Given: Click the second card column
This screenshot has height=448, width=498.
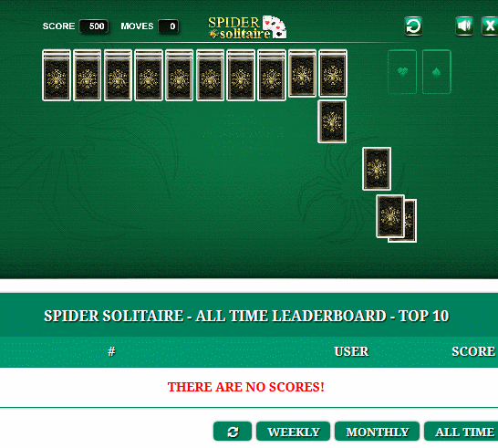Looking at the screenshot, I should click(x=87, y=76).
